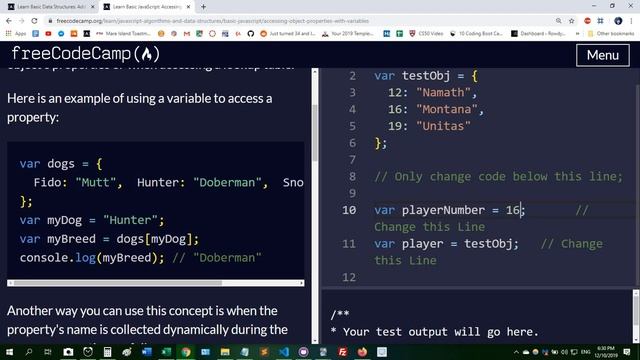Open the volume control in system tray
The width and height of the screenshot is (640, 360).
564,352
